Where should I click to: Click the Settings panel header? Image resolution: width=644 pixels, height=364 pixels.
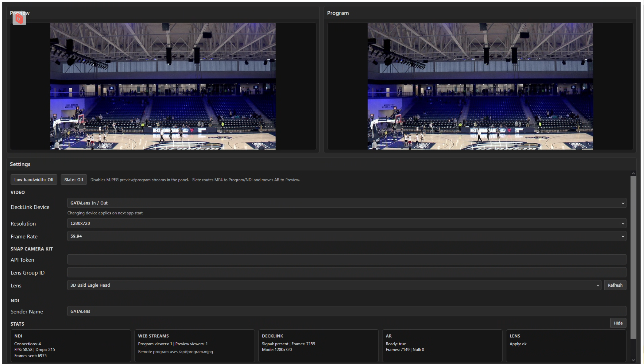[x=20, y=164]
